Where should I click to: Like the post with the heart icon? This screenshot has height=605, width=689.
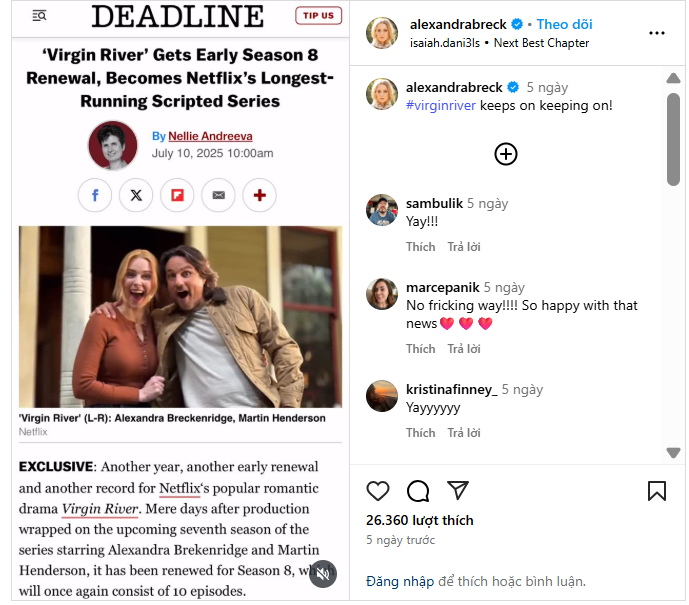(378, 491)
